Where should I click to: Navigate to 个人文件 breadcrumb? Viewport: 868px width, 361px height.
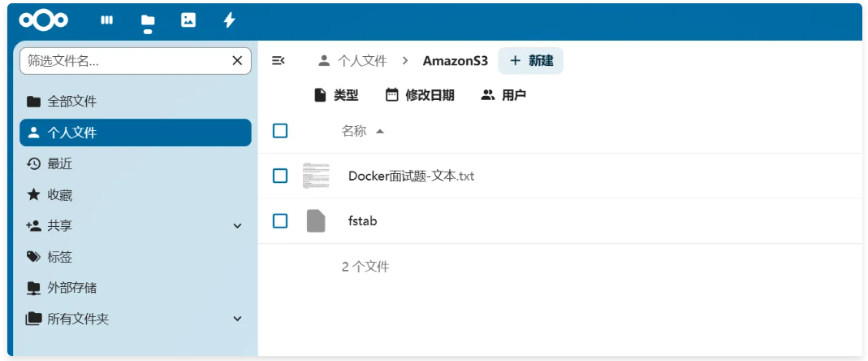[352, 60]
